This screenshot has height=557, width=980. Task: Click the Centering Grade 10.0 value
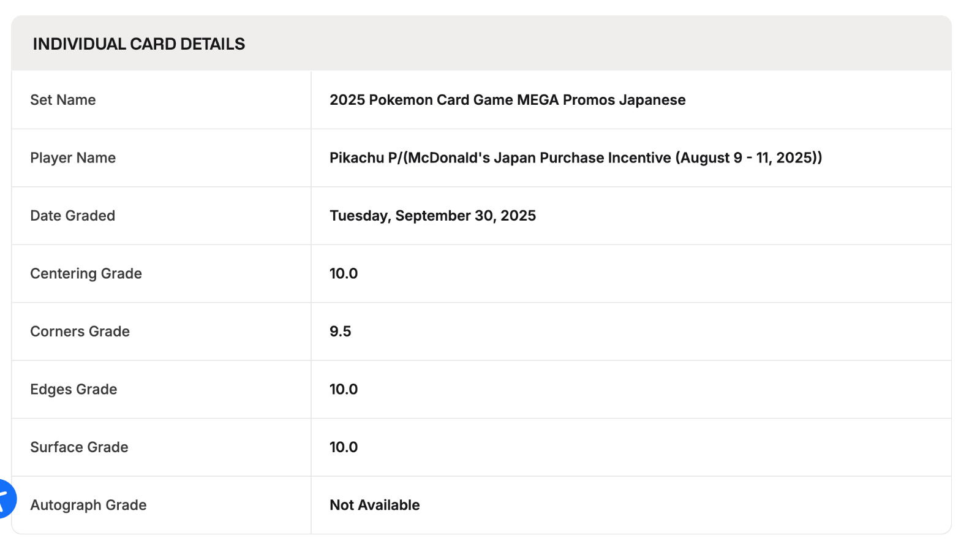click(x=344, y=274)
